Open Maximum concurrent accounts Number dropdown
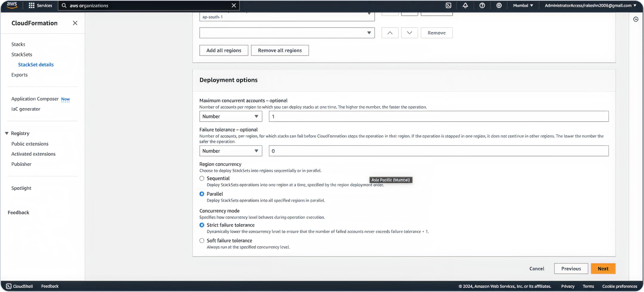This screenshot has width=644, height=292. 230,116
